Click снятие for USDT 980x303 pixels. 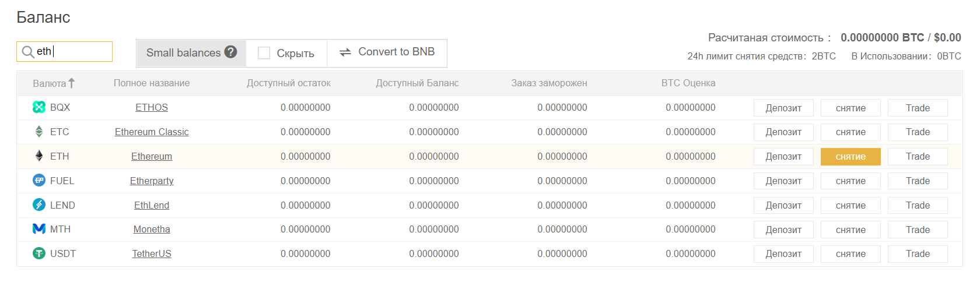(850, 254)
